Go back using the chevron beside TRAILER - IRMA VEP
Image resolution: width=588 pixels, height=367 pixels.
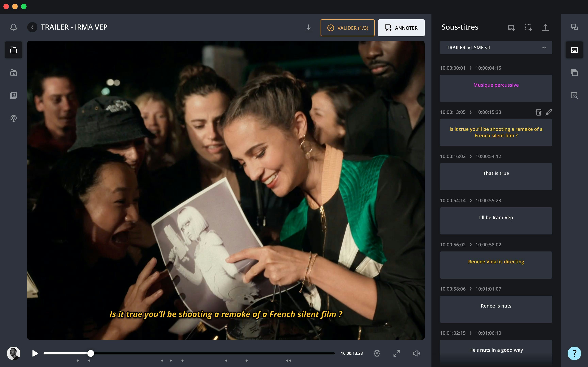[32, 27]
